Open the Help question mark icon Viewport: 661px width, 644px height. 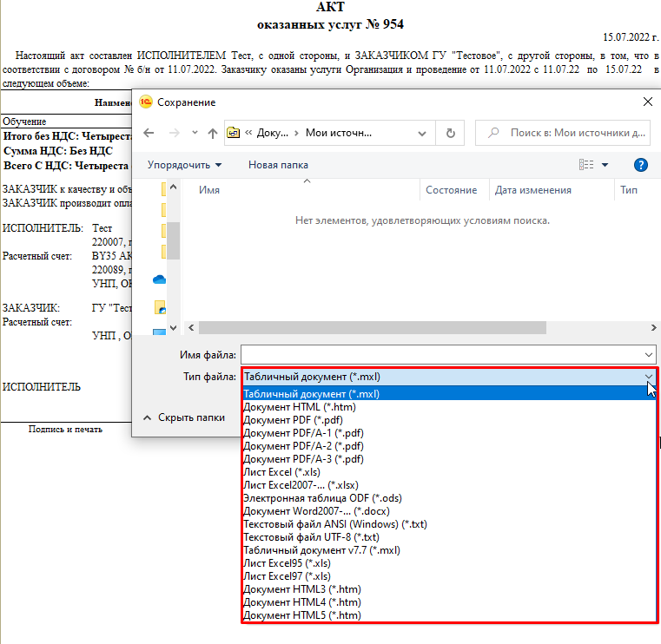[x=641, y=165]
